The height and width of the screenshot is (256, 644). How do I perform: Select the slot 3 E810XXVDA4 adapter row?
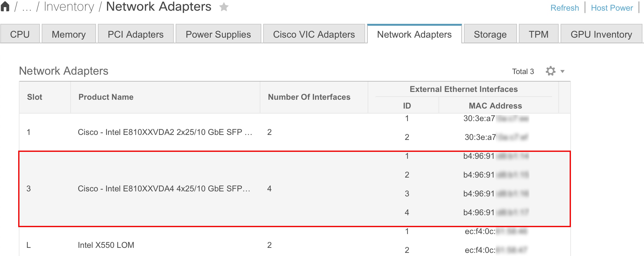tap(165, 189)
